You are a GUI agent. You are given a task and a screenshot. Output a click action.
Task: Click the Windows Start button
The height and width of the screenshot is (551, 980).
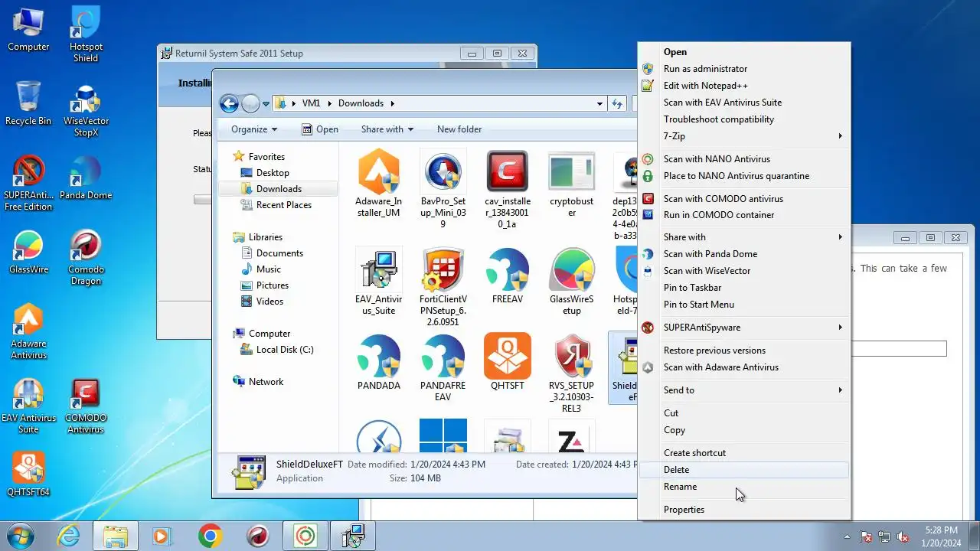(x=20, y=536)
